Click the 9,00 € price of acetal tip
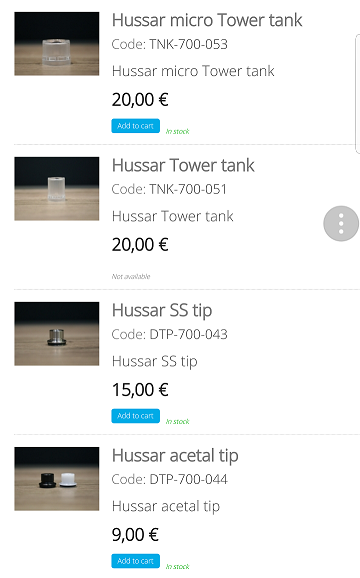The height and width of the screenshot is (578, 360). (x=135, y=535)
